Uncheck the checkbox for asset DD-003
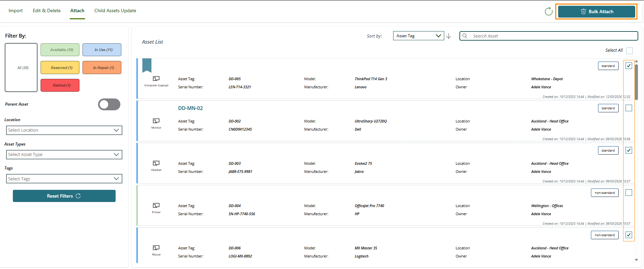Screen dimensions: 644x269 (x=628, y=150)
